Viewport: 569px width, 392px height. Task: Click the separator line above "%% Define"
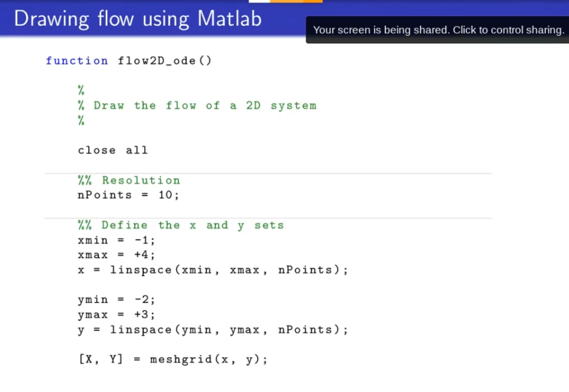(268, 218)
